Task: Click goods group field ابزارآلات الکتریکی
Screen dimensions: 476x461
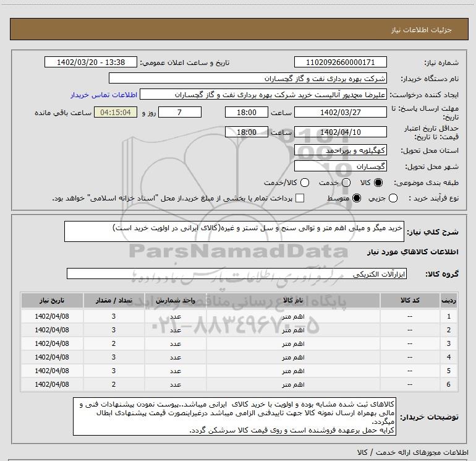Action: click(237, 274)
